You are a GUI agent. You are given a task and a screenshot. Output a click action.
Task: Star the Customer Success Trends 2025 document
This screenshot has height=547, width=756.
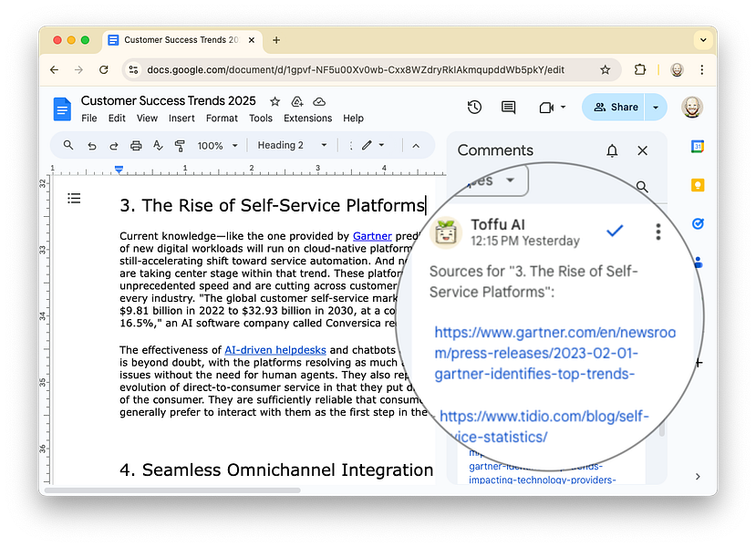(274, 101)
